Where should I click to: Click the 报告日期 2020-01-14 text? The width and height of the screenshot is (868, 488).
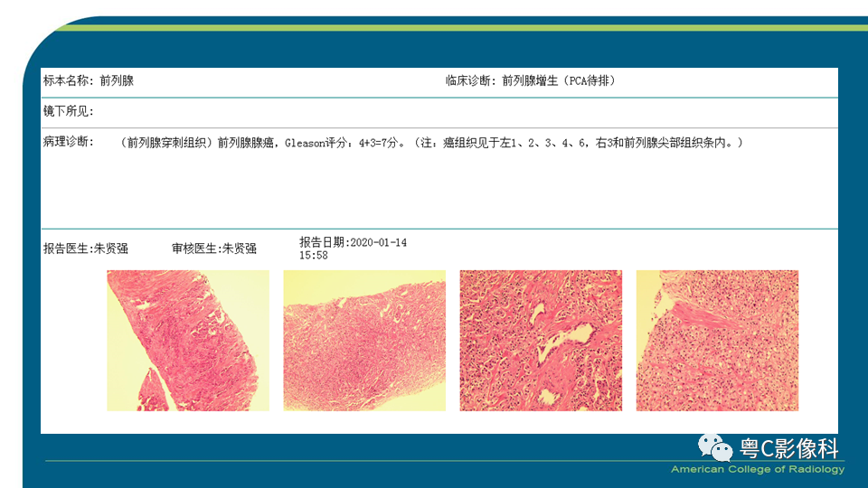[x=354, y=242]
